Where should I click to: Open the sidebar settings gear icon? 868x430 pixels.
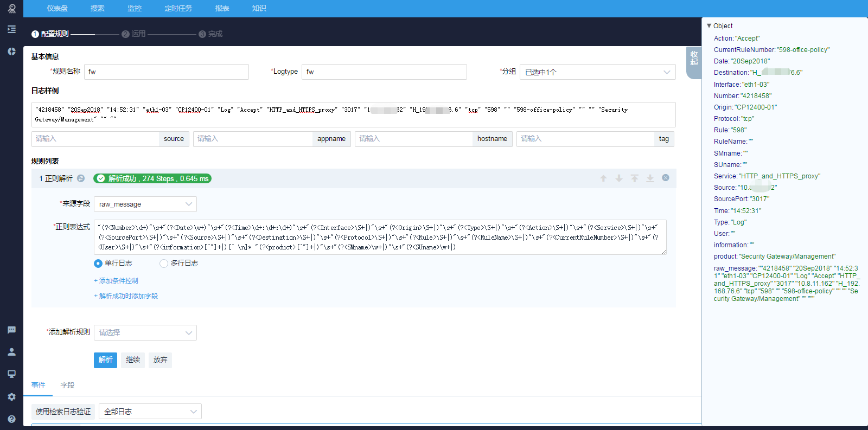(x=11, y=397)
